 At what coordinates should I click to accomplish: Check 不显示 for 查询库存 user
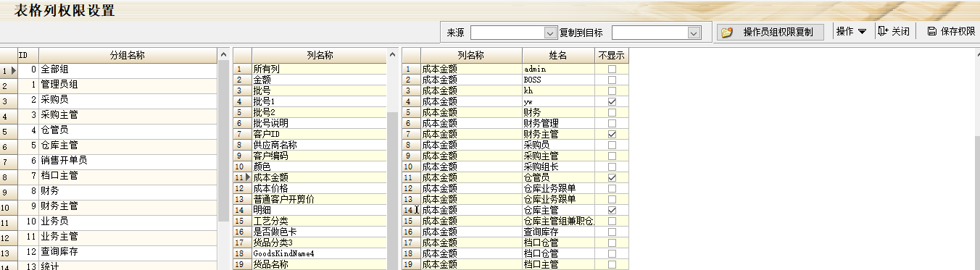click(612, 232)
